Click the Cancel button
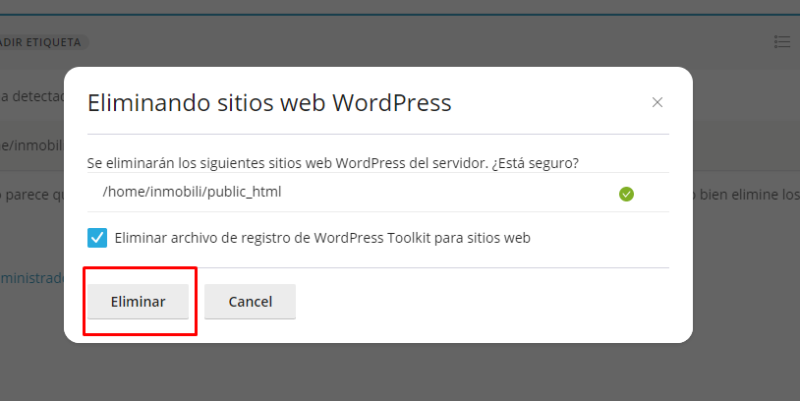The width and height of the screenshot is (800, 401). [250, 302]
